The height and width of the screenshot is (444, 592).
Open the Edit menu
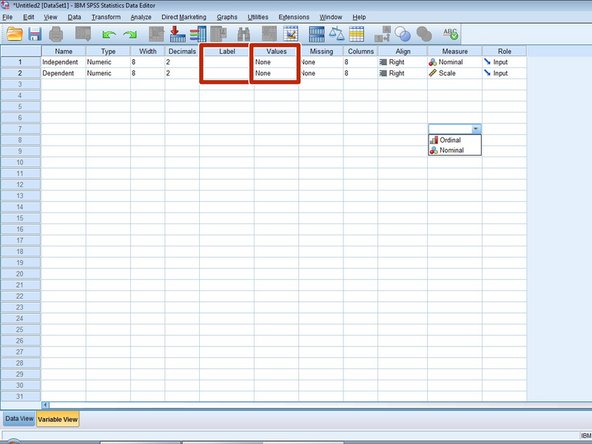tap(29, 17)
